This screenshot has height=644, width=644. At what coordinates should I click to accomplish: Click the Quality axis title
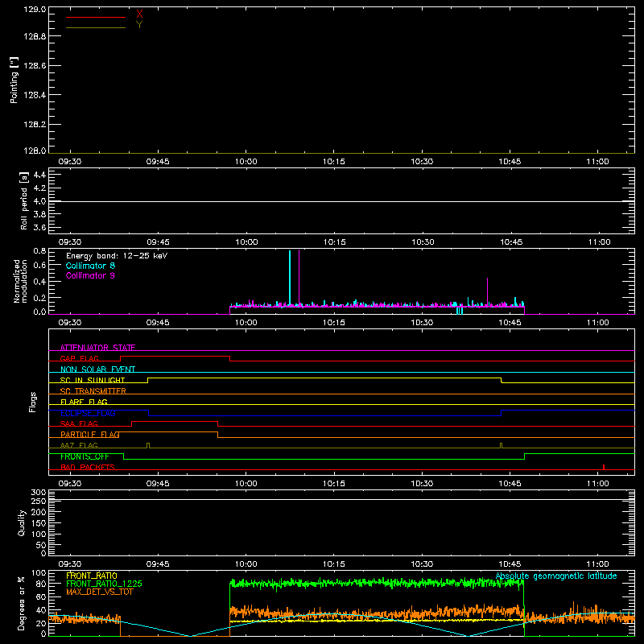22,522
